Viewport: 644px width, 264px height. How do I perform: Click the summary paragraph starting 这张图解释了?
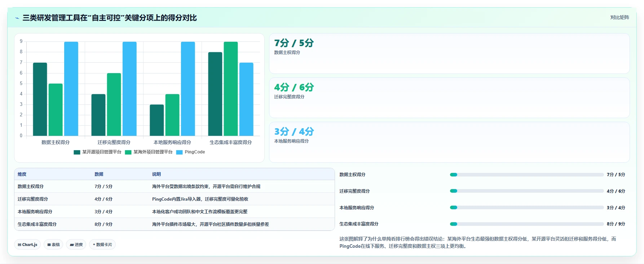(478, 242)
